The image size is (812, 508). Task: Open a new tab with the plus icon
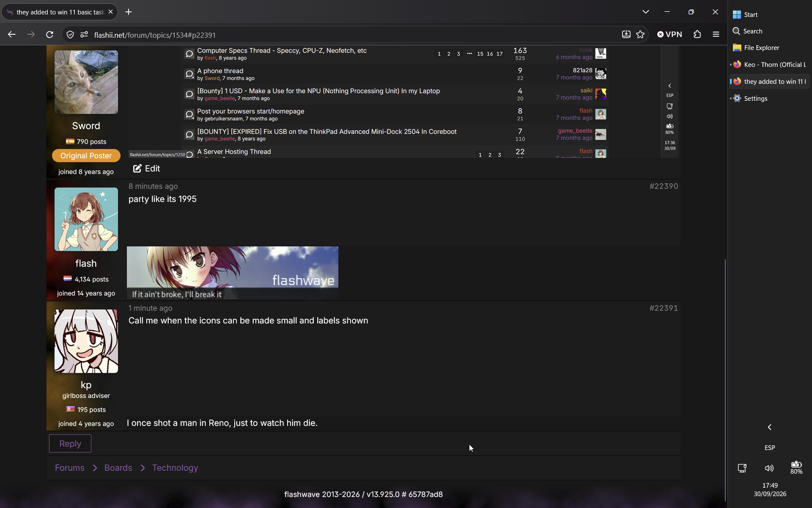coord(129,12)
